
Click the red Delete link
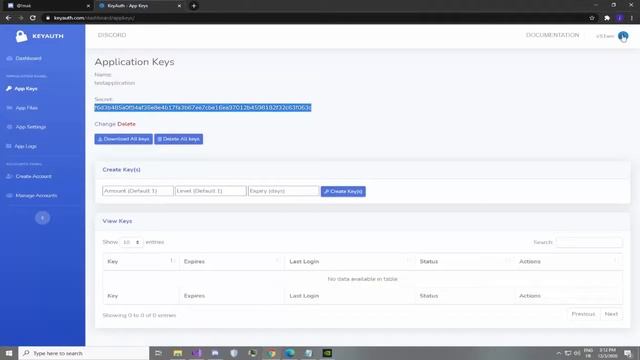(127, 124)
